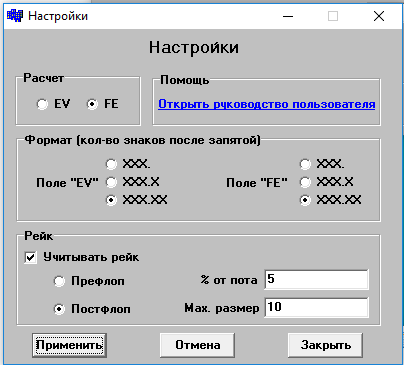The image size is (404, 365).
Task: Choose XXX.X format for Поле "EV"
Action: (111, 182)
